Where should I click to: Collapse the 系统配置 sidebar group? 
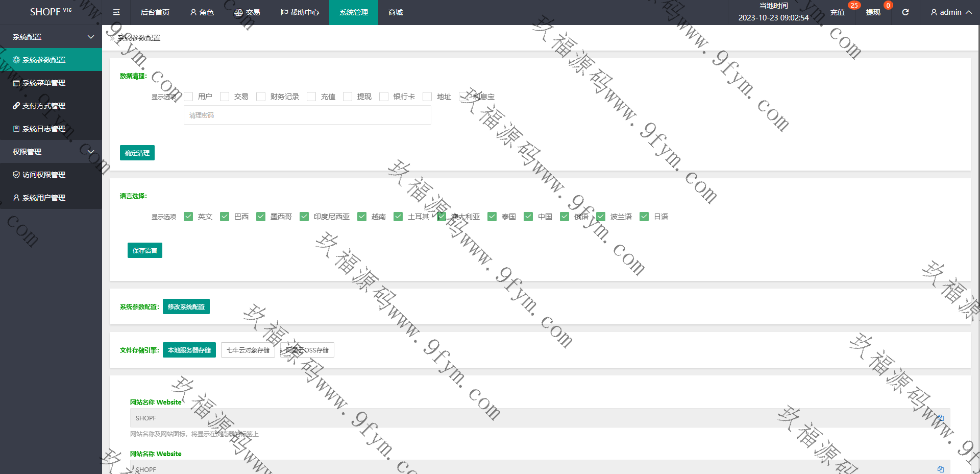(x=91, y=37)
